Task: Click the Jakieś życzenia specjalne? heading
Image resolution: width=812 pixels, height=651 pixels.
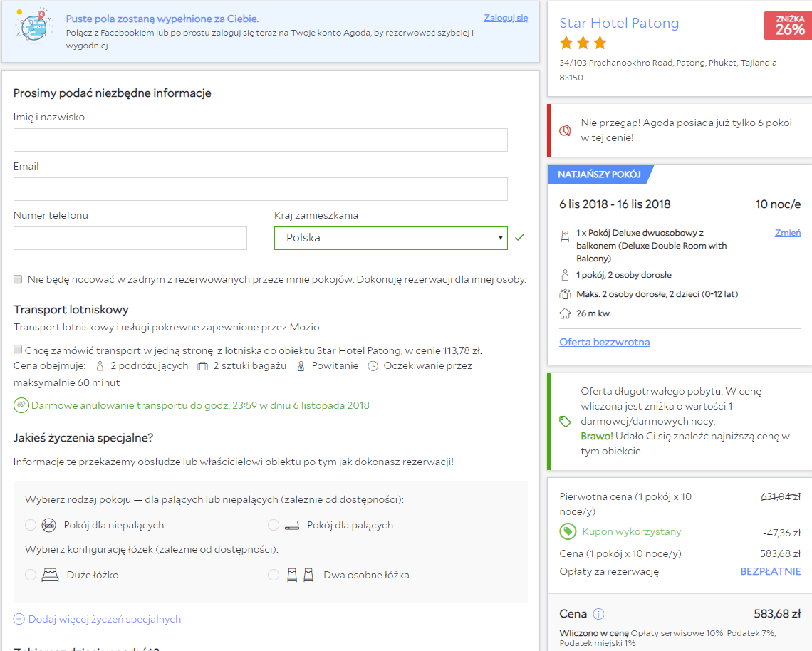Action: (83, 438)
